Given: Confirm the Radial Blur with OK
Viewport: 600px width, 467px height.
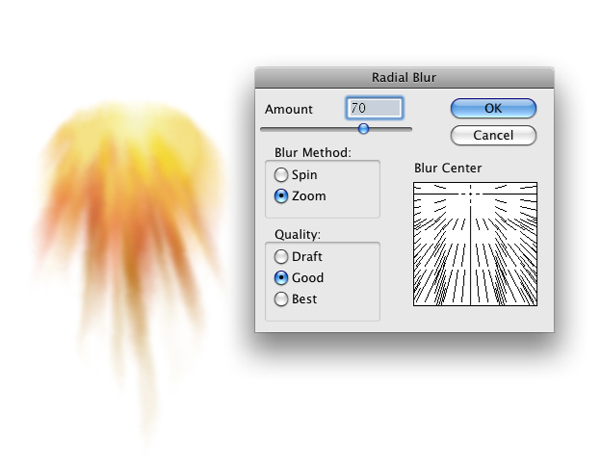Looking at the screenshot, I should click(493, 108).
